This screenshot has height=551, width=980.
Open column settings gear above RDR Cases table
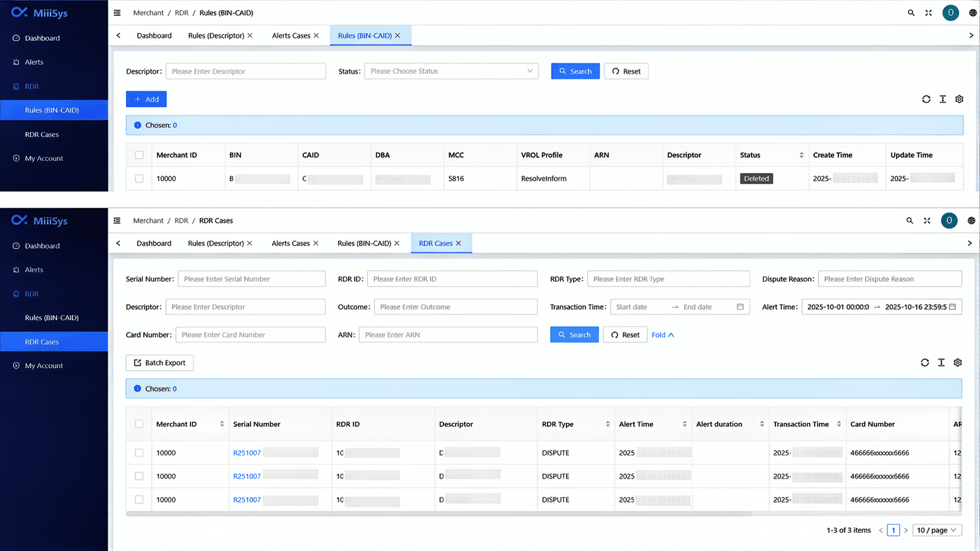point(958,362)
